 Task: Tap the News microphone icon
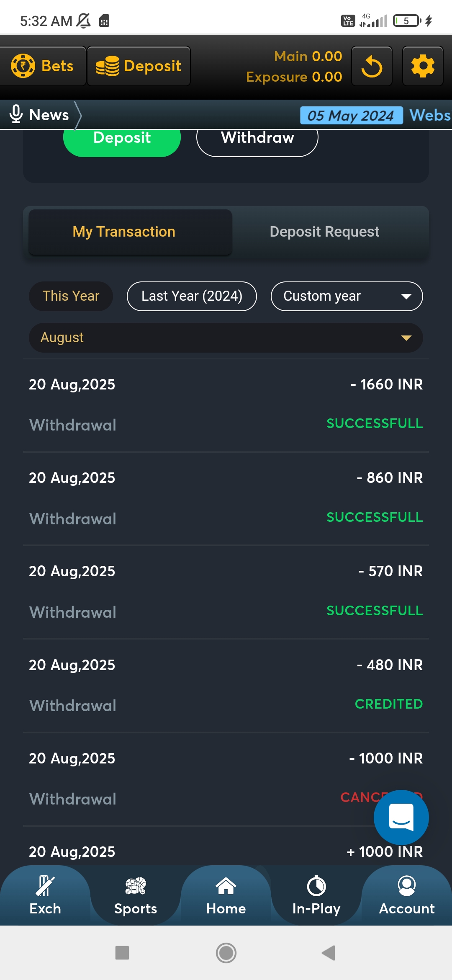(16, 114)
